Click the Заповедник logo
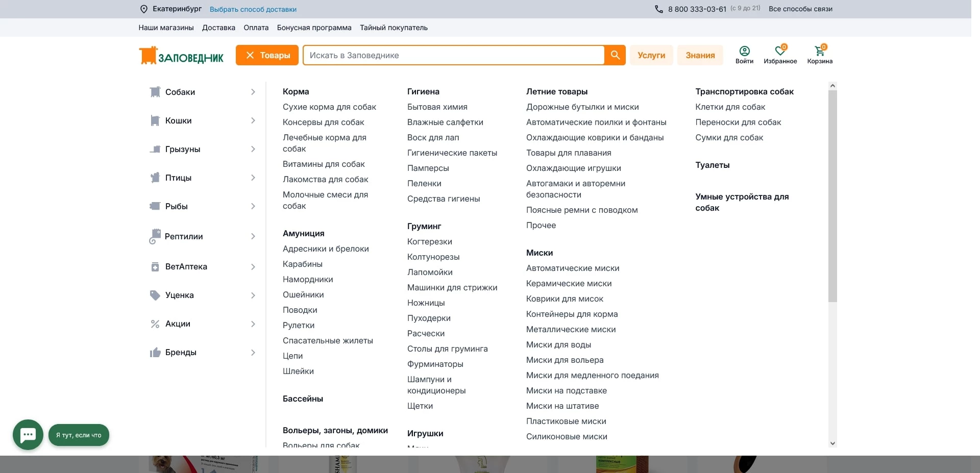This screenshot has width=980, height=473. pyautogui.click(x=181, y=55)
